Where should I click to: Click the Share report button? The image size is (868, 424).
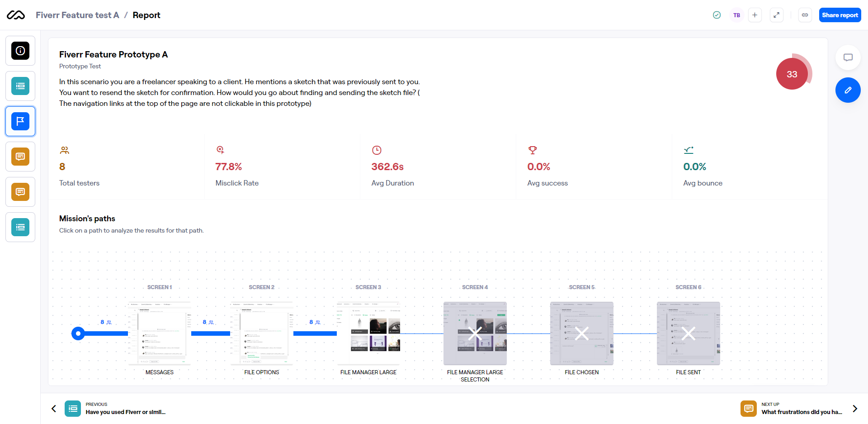coord(840,15)
